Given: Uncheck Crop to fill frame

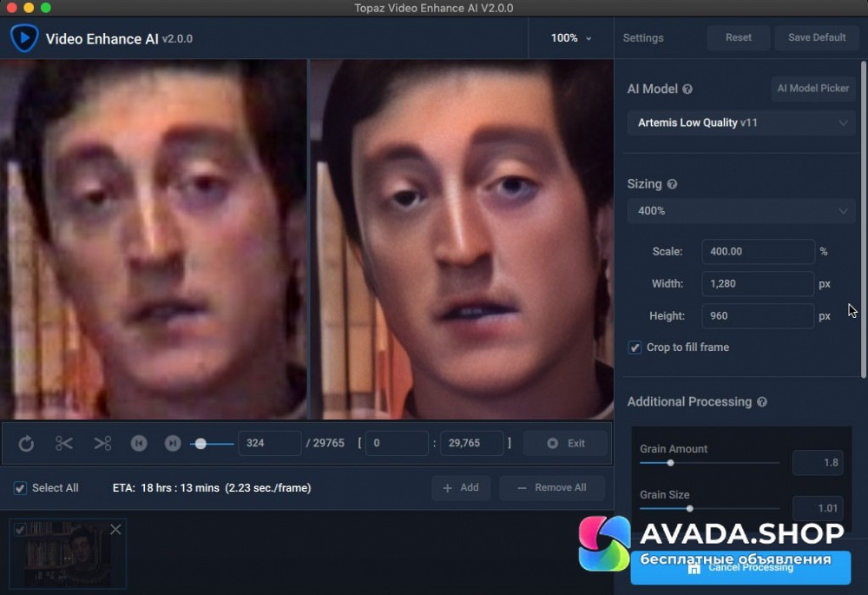Looking at the screenshot, I should (x=635, y=347).
